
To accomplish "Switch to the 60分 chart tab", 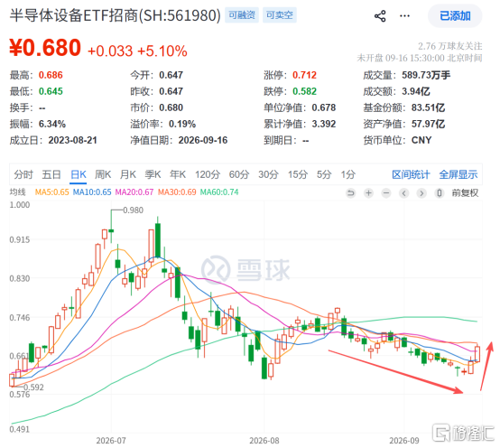I will pyautogui.click(x=239, y=174).
